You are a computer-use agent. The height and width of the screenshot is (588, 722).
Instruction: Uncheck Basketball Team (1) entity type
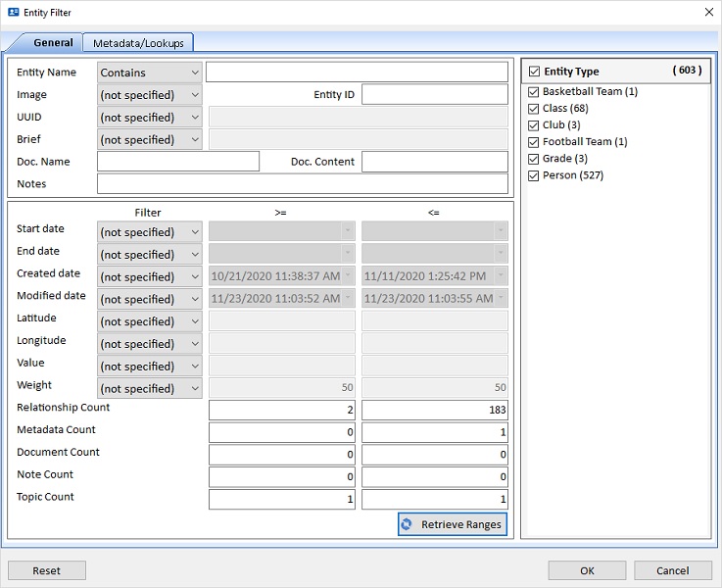[533, 92]
